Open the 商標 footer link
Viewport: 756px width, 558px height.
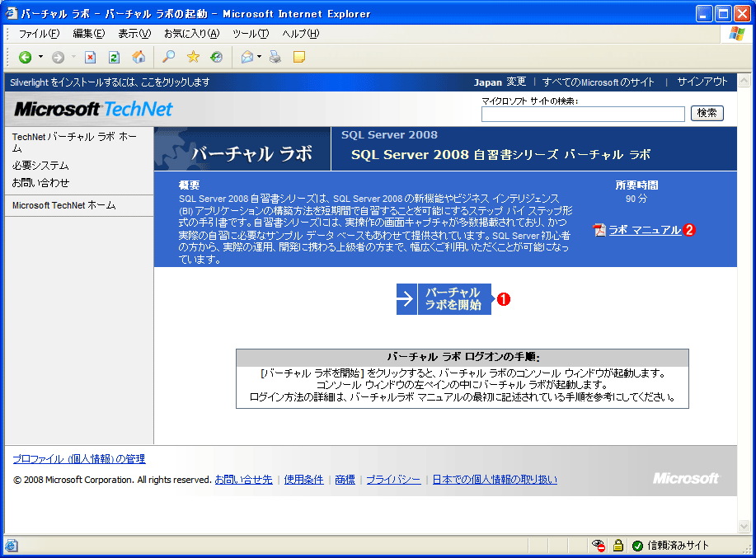345,480
